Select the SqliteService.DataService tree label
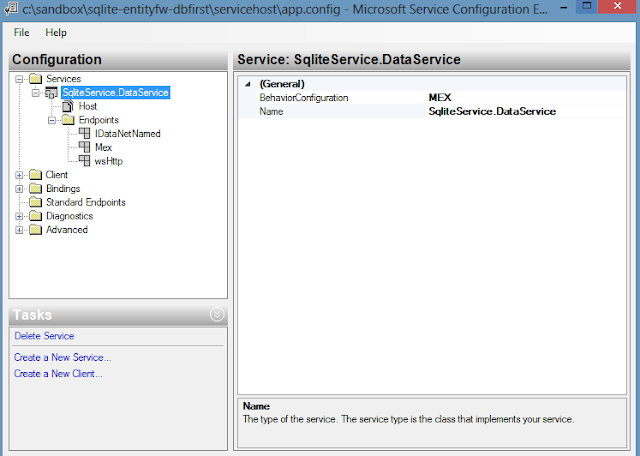The width and height of the screenshot is (640, 456). point(116,93)
